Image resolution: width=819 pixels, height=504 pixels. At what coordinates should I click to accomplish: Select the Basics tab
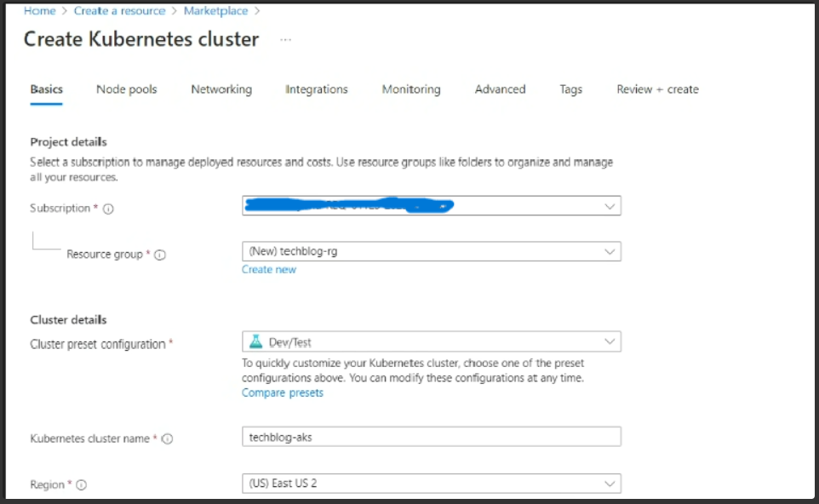47,89
